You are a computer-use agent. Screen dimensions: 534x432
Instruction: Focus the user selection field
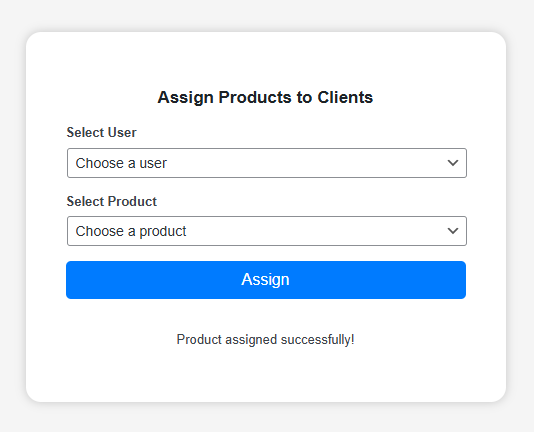(267, 163)
